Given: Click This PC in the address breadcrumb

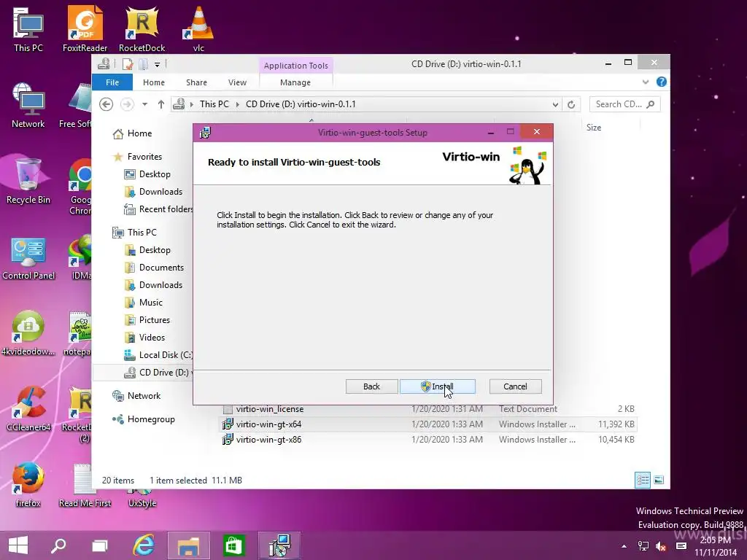Looking at the screenshot, I should [x=214, y=104].
